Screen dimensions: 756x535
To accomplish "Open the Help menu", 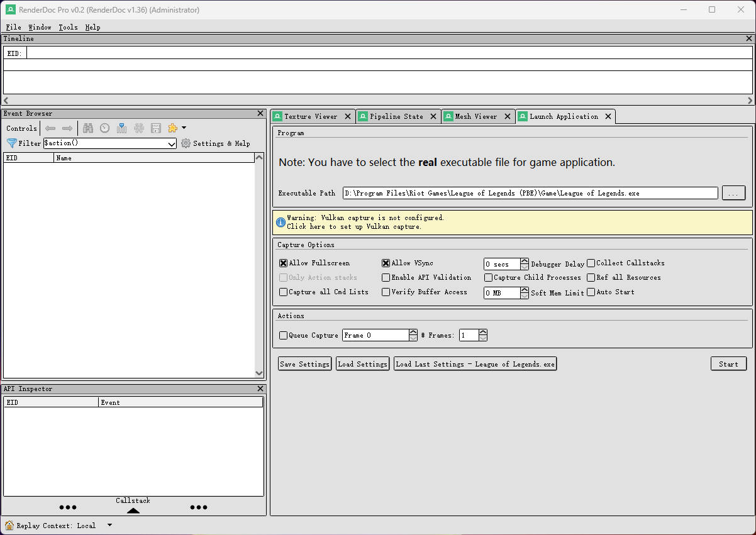I will [x=92, y=27].
